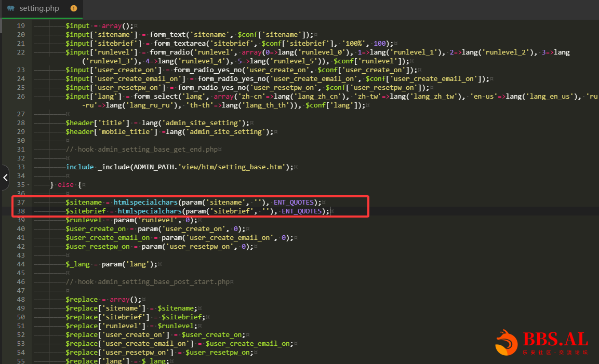This screenshot has height=364, width=599.
Task: Click line number 37 in the gutter
Action: click(x=21, y=202)
